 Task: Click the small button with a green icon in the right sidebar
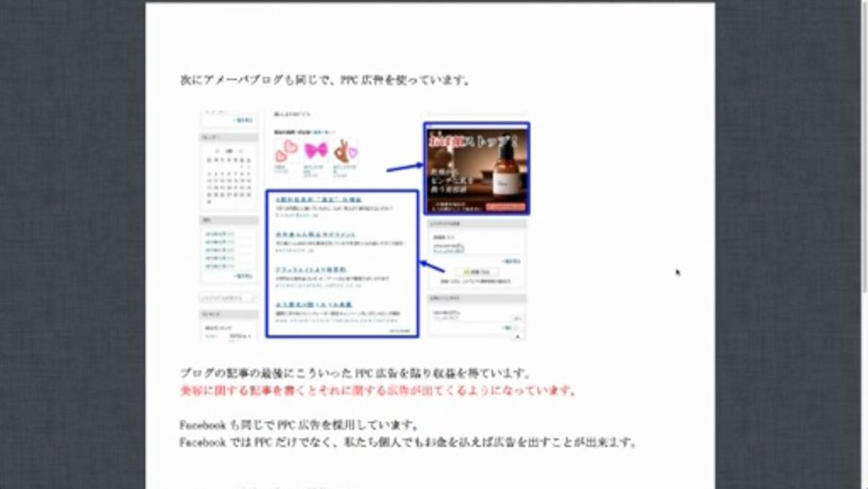click(476, 272)
